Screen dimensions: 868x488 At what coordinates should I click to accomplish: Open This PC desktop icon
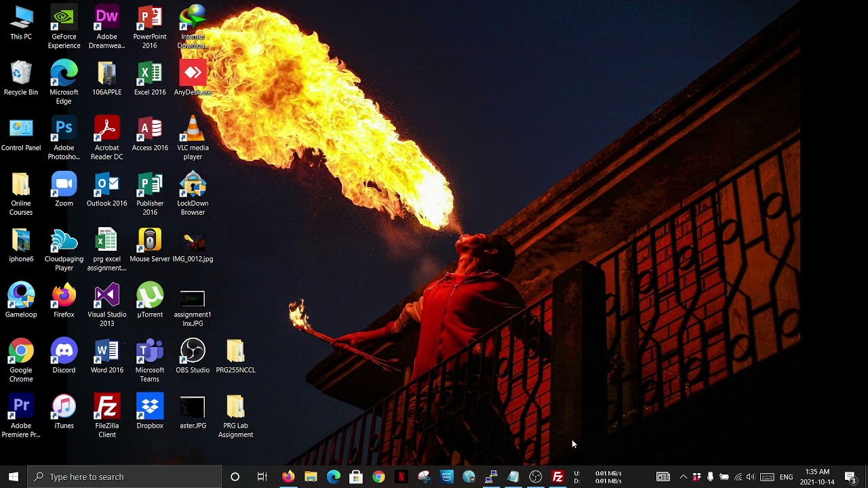coord(21,23)
